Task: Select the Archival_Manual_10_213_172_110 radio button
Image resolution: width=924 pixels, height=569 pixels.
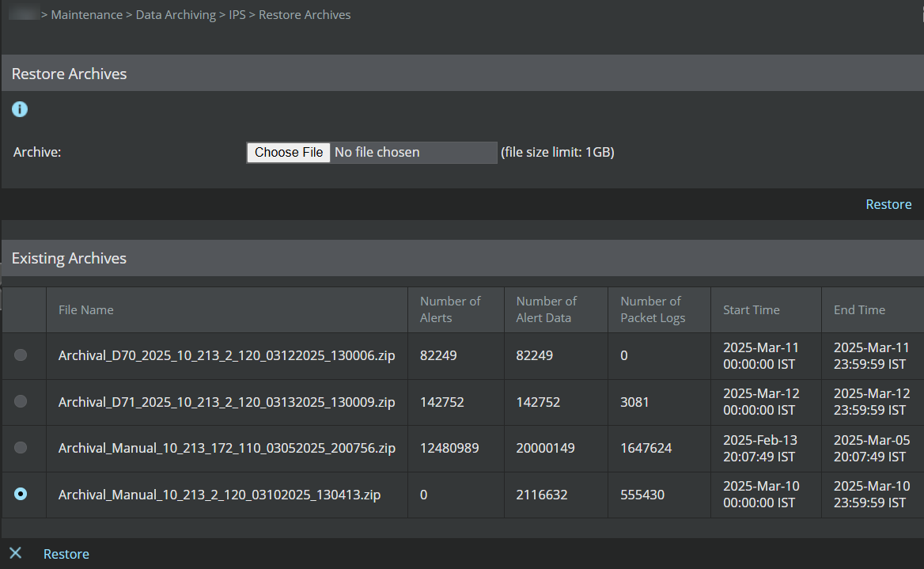Action: pyautogui.click(x=21, y=448)
